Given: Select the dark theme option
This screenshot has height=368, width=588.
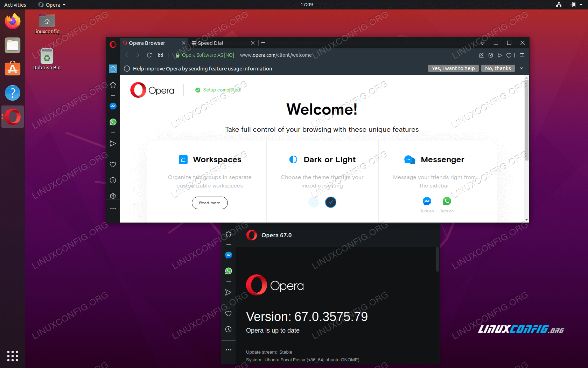Looking at the screenshot, I should [330, 202].
